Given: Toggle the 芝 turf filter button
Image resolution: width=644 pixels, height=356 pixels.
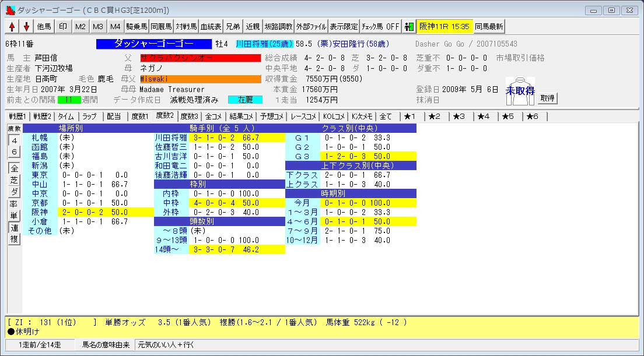Looking at the screenshot, I should (x=15, y=180).
